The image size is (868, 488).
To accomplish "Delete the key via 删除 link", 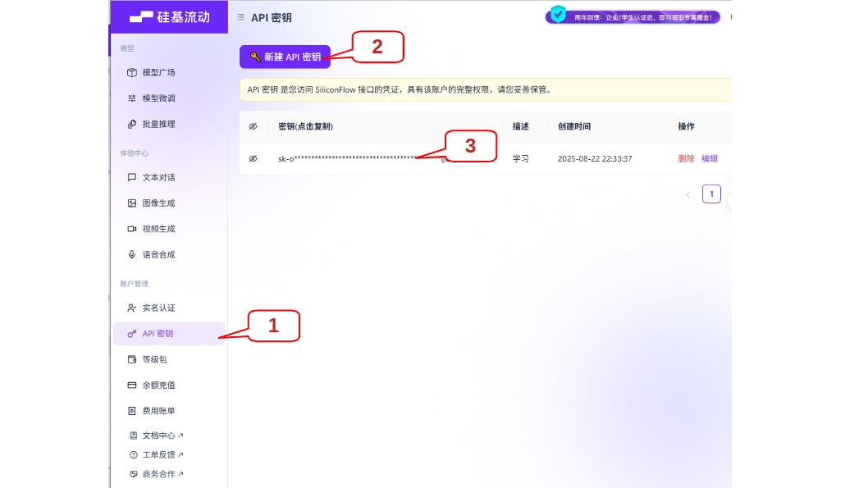I will click(686, 159).
